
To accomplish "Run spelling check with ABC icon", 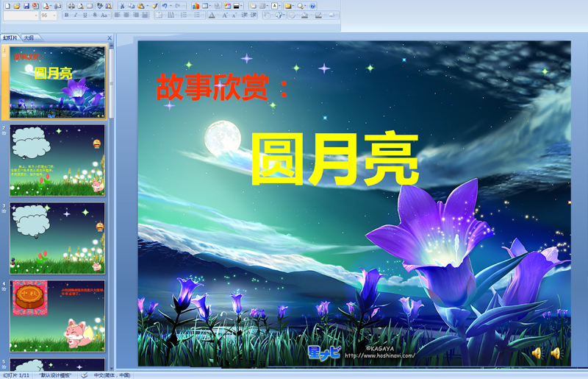I will (100, 6).
